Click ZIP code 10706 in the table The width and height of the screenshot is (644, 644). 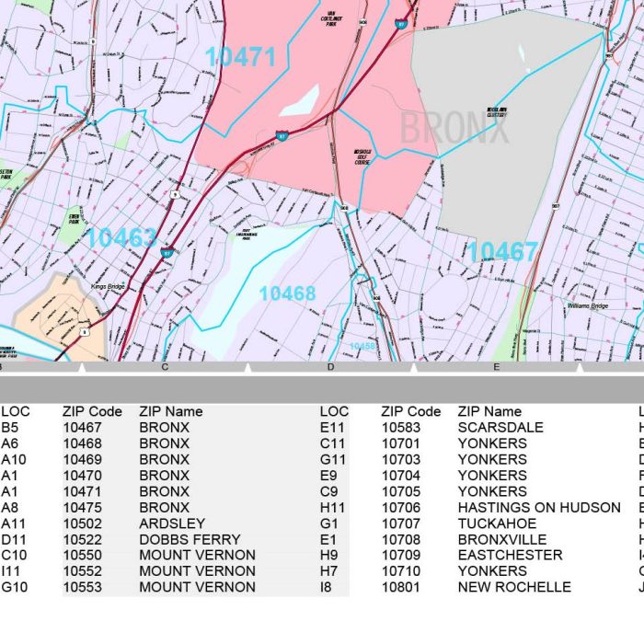[401, 508]
